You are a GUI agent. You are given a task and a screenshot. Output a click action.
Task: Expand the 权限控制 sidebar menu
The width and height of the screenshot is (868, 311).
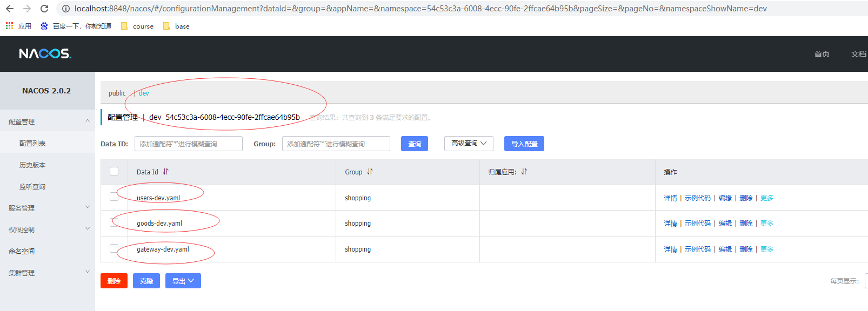48,229
